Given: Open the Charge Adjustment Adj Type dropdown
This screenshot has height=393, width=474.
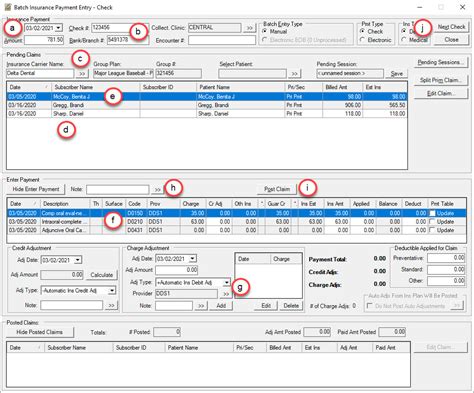Looking at the screenshot, I should click(x=226, y=283).
